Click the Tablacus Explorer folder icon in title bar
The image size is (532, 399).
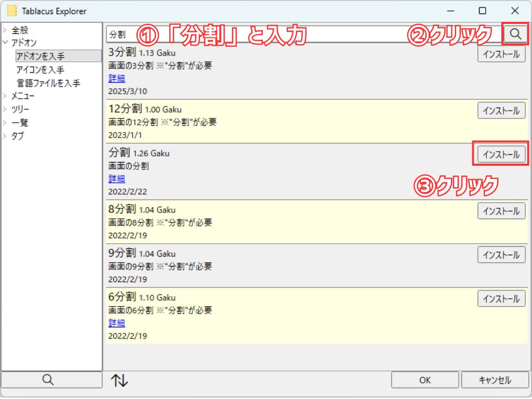coord(12,11)
